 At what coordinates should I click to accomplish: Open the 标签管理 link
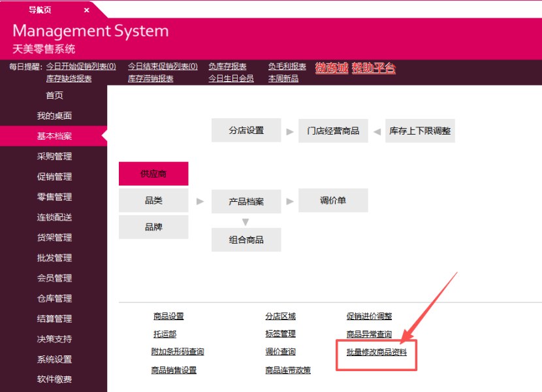[x=281, y=334]
